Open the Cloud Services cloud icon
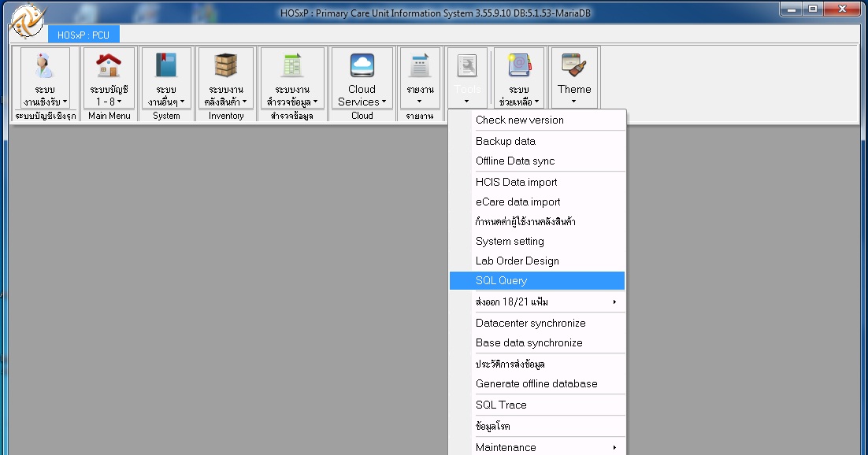 coord(362,65)
